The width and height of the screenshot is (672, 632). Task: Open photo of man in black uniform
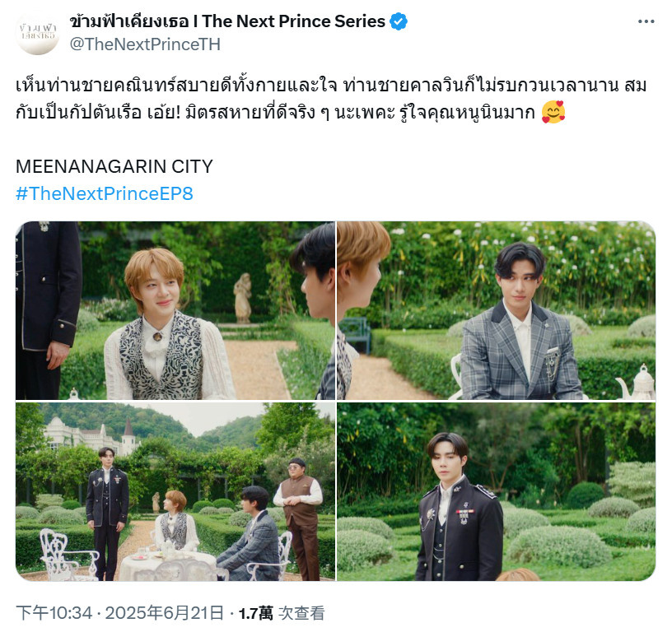497,491
